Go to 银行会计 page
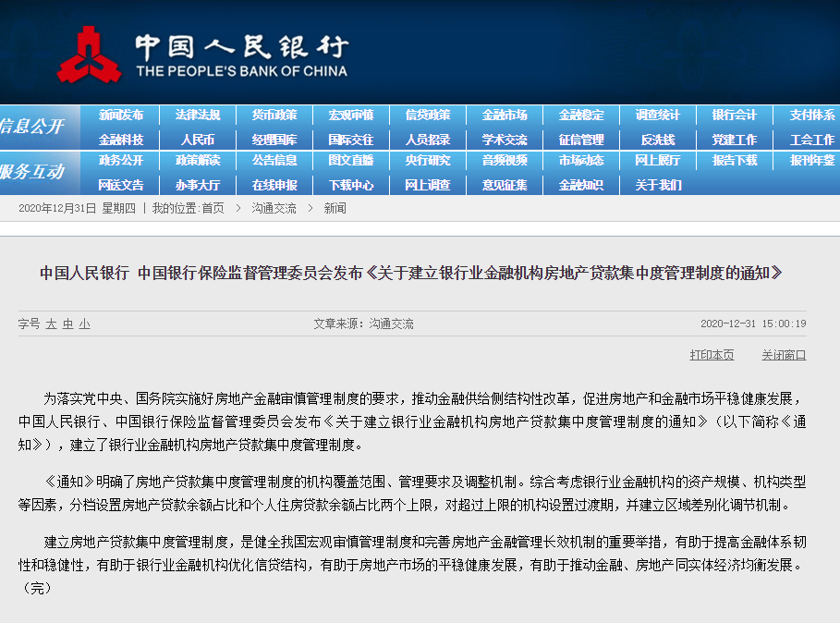 tap(734, 116)
